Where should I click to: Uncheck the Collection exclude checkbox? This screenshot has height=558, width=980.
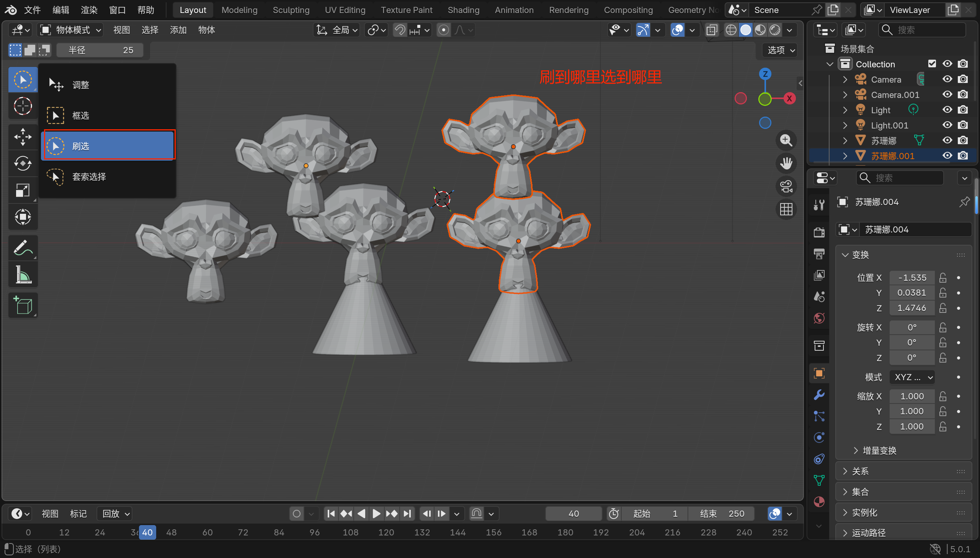point(932,63)
